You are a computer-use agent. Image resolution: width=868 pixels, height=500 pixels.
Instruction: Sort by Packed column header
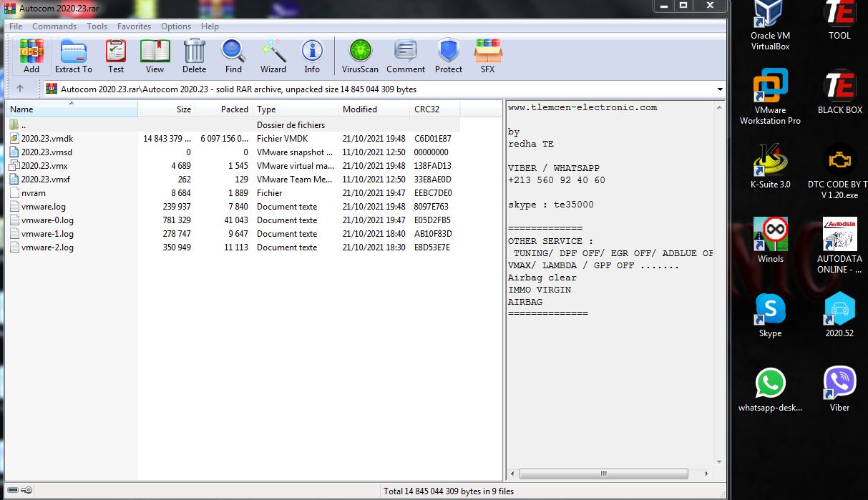tap(223, 109)
